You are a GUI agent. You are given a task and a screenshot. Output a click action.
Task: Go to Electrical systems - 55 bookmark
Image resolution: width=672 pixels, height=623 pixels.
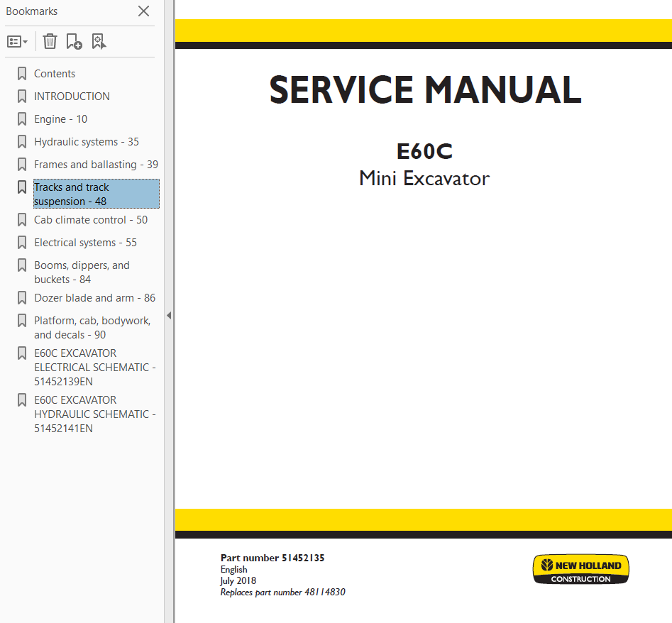(x=85, y=243)
